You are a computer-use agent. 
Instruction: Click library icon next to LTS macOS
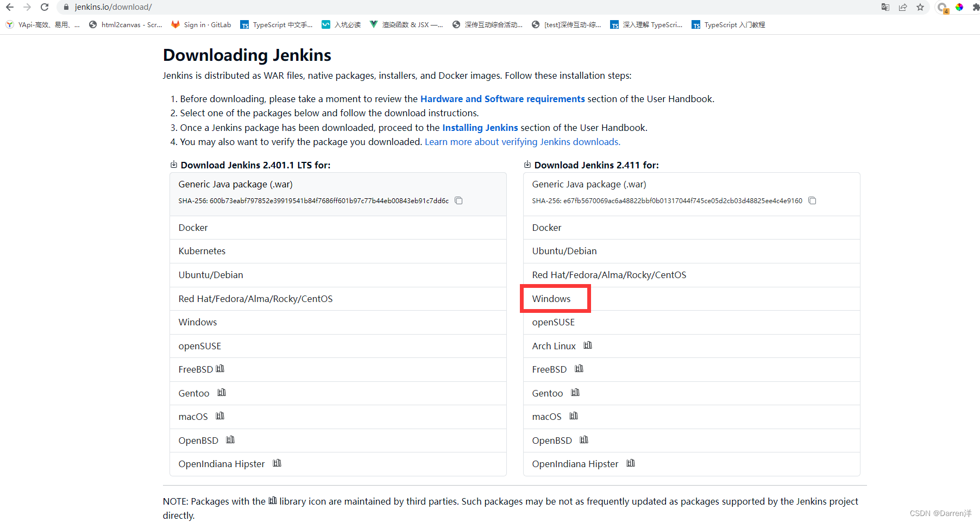tap(220, 416)
